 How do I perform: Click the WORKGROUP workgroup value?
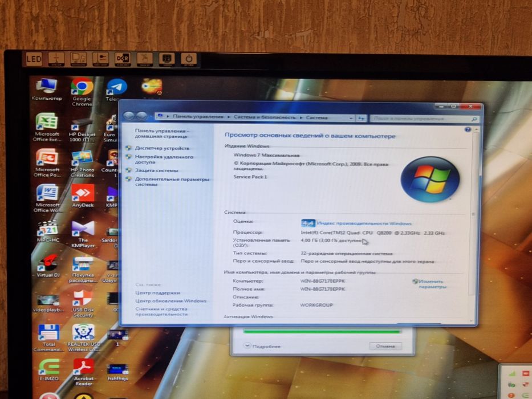click(316, 305)
